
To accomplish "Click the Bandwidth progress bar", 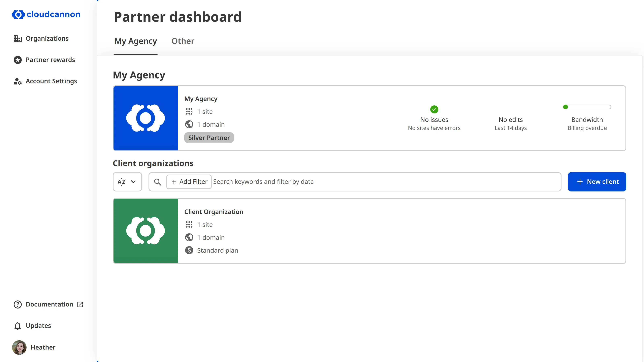I will coord(587,107).
